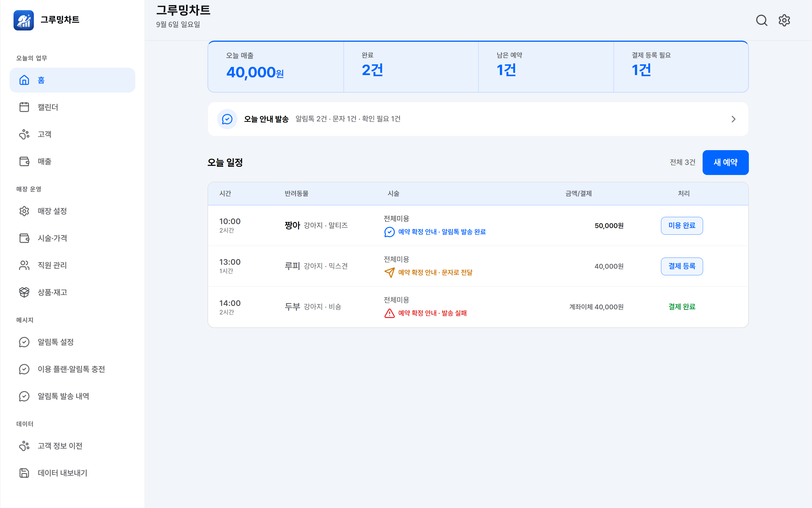Screen dimensions: 812x508
Task: Click the 결제 등록 필요 1건 card
Action: tap(681, 67)
